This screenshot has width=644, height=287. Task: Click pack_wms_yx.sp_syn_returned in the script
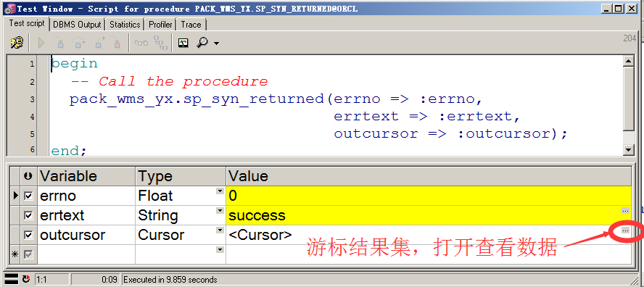click(197, 99)
